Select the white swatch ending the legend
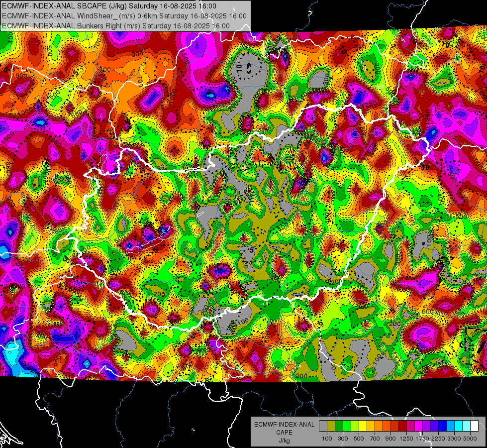This screenshot has width=487, height=448. pyautogui.click(x=475, y=426)
